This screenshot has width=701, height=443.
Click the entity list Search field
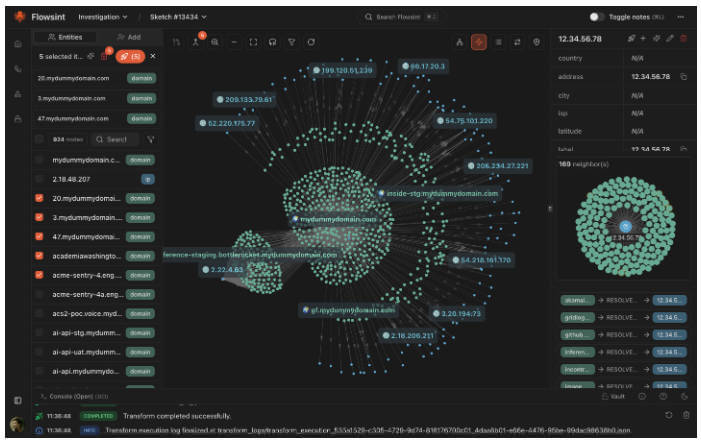coord(115,139)
